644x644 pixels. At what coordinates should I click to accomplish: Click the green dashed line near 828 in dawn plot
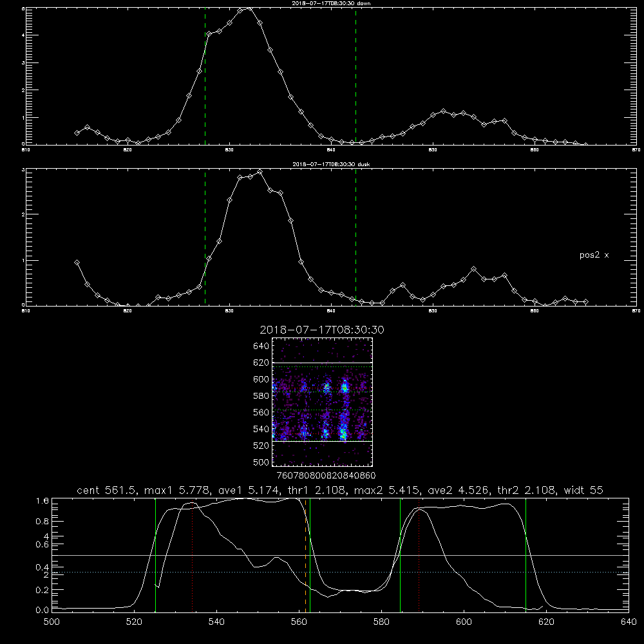point(205,76)
